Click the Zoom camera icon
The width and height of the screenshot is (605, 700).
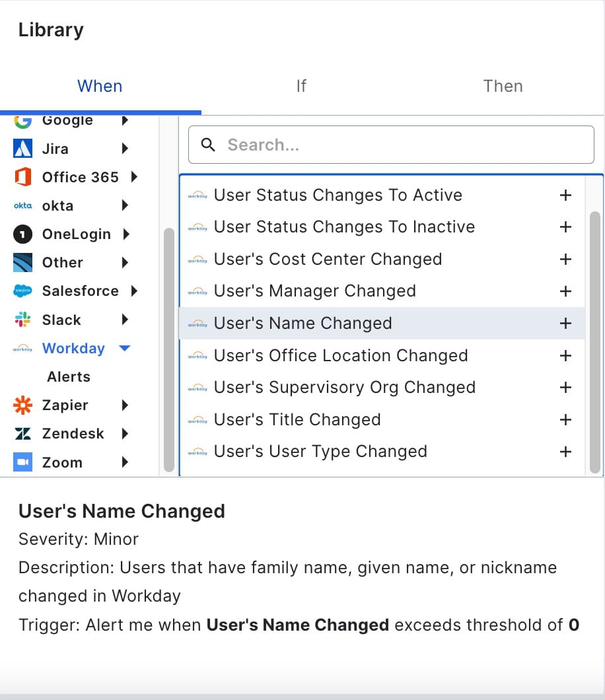click(x=22, y=462)
